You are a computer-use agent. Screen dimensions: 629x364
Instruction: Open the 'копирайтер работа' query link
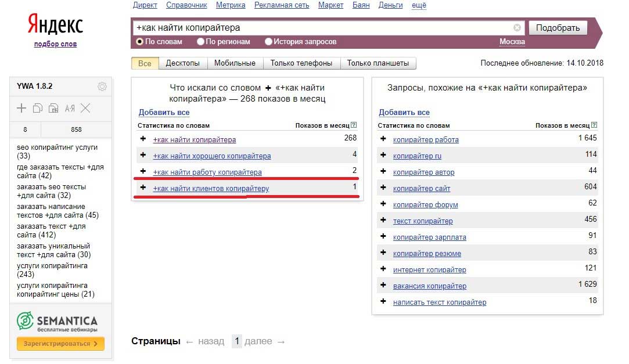coord(426,140)
